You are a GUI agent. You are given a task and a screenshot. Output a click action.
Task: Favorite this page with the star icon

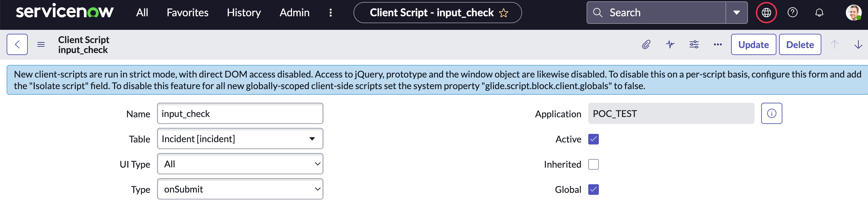[503, 13]
